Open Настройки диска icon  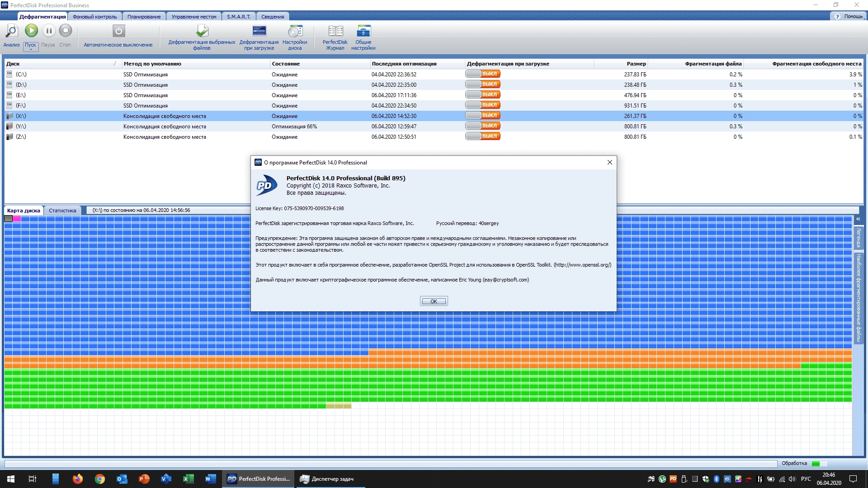pos(295,31)
